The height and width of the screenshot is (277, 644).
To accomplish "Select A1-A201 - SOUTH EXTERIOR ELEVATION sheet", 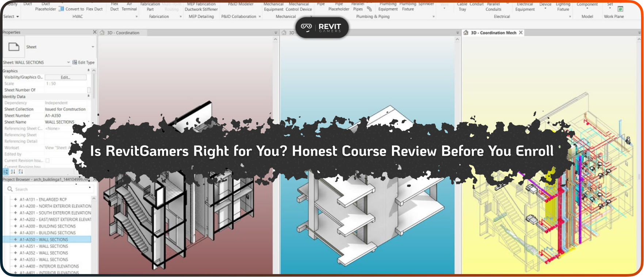I will pos(56,213).
